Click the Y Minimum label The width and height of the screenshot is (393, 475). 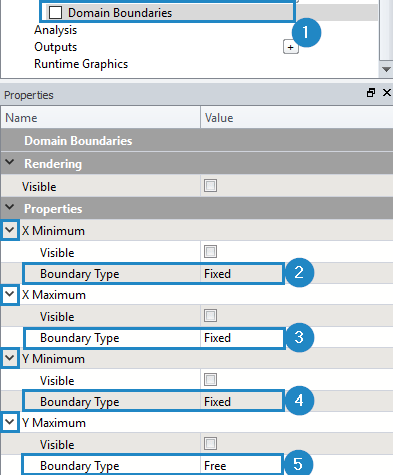(53, 359)
